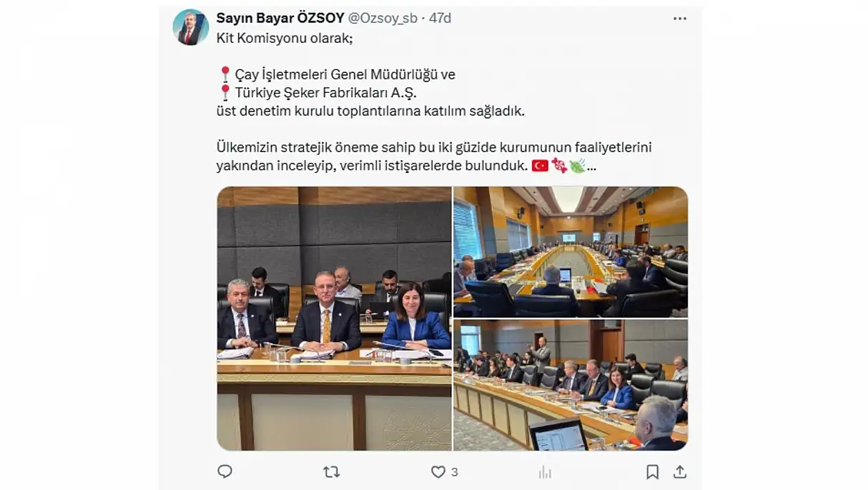This screenshot has height=490, width=868.
Task: Like the tweet with heart icon
Action: point(438,471)
